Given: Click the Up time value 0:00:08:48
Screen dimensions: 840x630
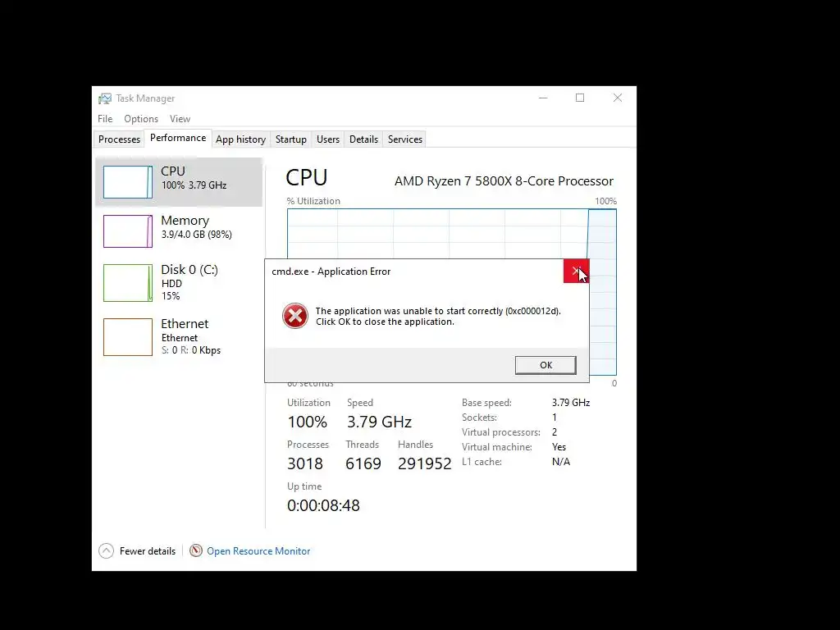Looking at the screenshot, I should 323,505.
